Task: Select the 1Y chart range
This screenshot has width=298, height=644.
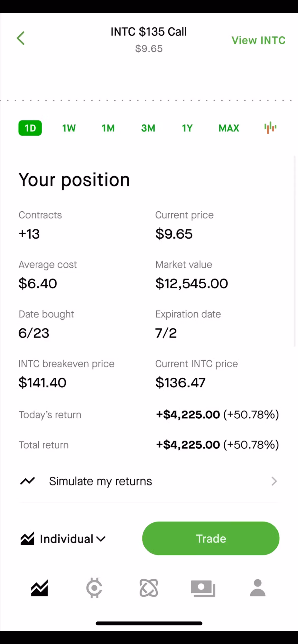Action: click(187, 128)
